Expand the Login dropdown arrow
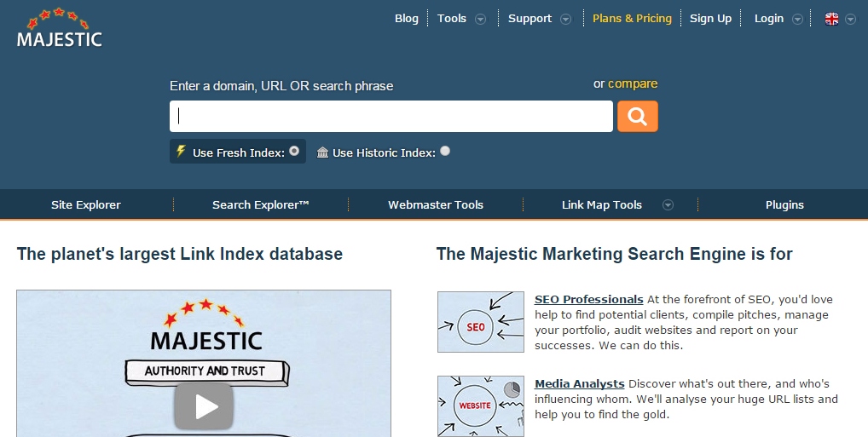868x437 pixels. [x=798, y=20]
